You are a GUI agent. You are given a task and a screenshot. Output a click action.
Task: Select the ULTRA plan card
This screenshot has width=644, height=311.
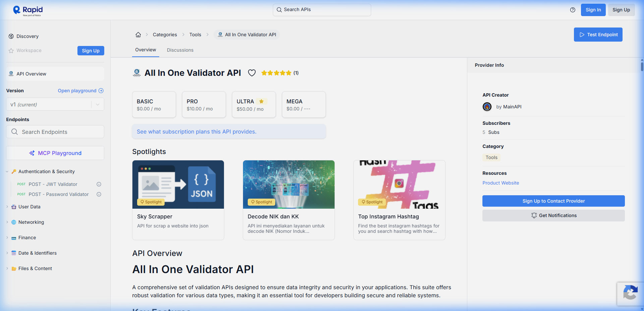[x=254, y=104]
